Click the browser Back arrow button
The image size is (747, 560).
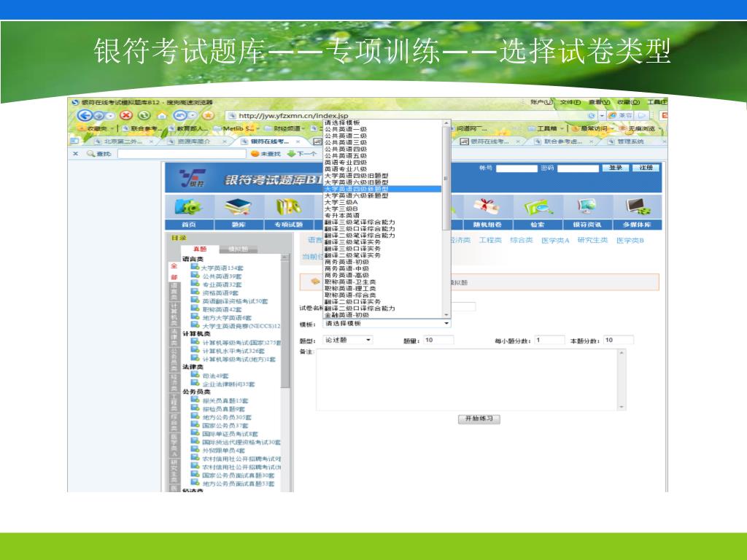(85, 115)
